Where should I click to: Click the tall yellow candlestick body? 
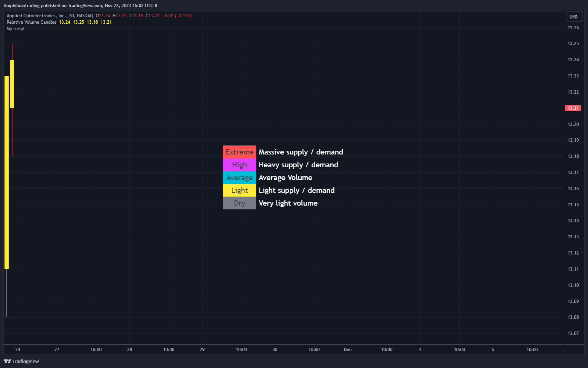tap(6, 173)
